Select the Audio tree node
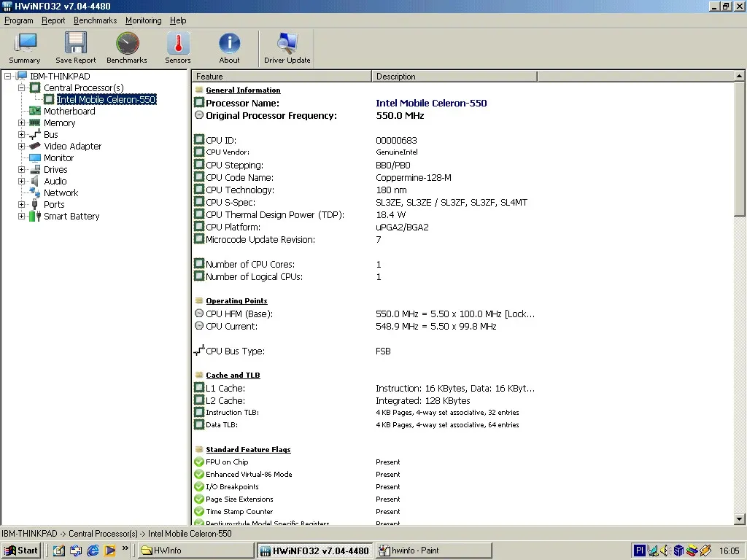This screenshot has height=560, width=747. coord(55,181)
